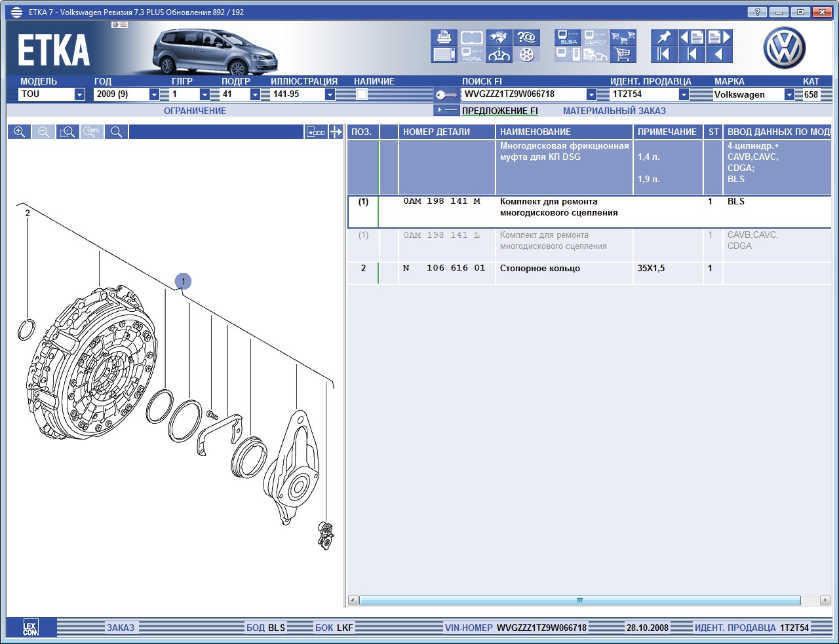This screenshot has height=644, width=839.
Task: Click the VIN search input field
Action: [524, 94]
